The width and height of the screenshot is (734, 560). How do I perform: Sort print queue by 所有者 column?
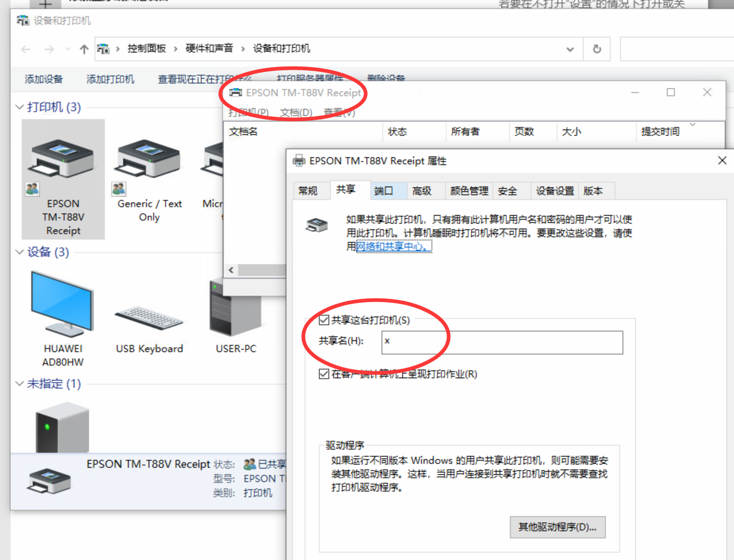coord(477,132)
